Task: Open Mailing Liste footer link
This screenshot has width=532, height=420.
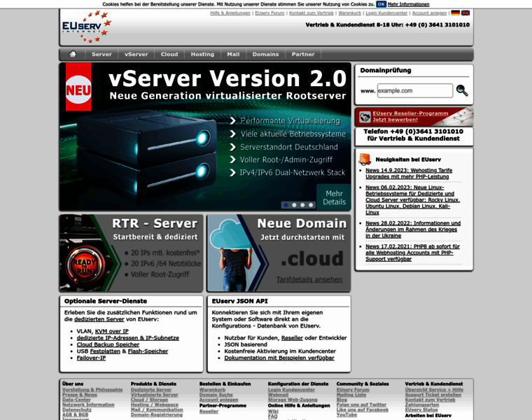Action: click(x=351, y=395)
